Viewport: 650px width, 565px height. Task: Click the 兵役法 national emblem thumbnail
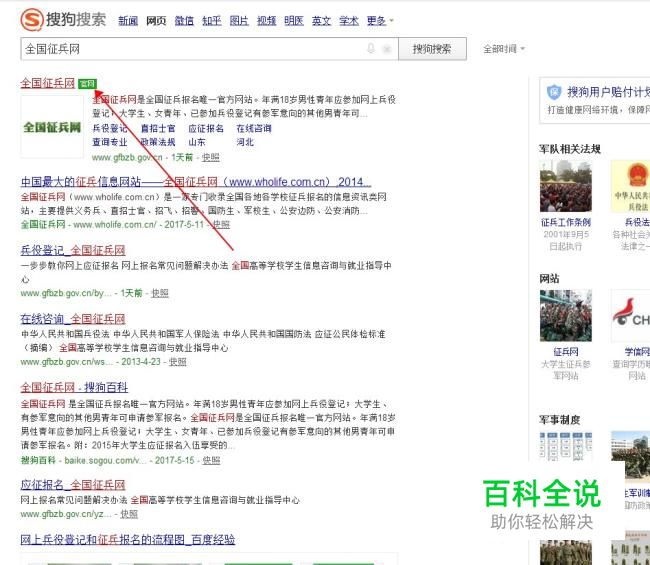pyautogui.click(x=631, y=187)
